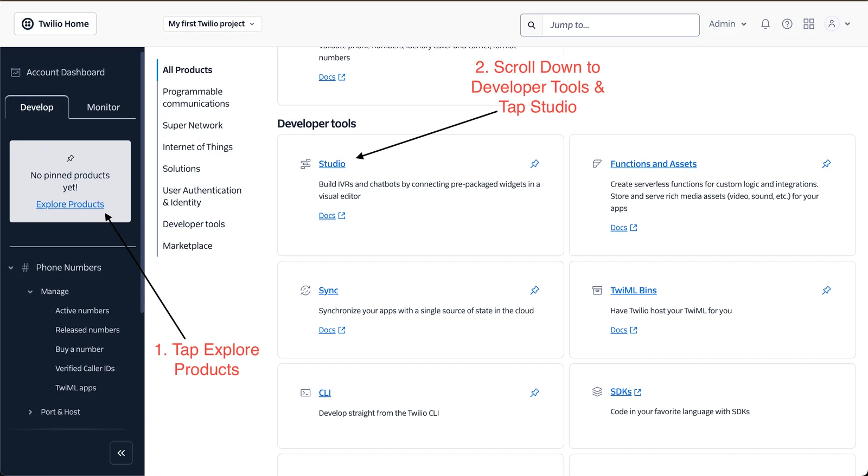868x476 pixels.
Task: Open the My first Twilio project dropdown
Action: (x=212, y=24)
